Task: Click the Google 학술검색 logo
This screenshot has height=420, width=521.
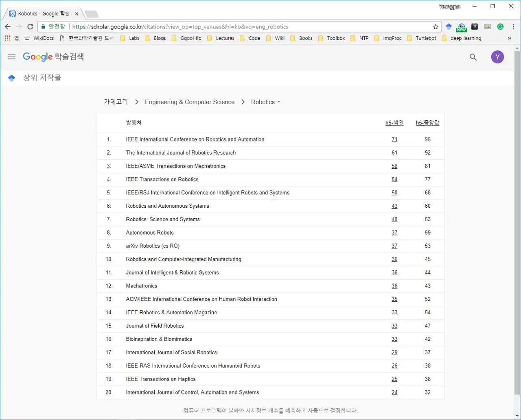Action: pyautogui.click(x=53, y=57)
